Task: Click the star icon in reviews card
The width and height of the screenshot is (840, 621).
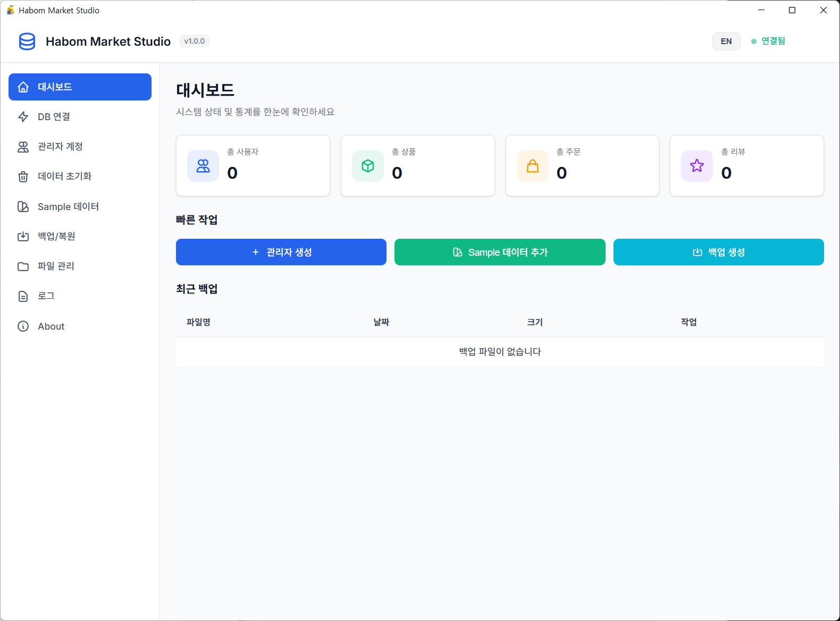Action: click(697, 166)
